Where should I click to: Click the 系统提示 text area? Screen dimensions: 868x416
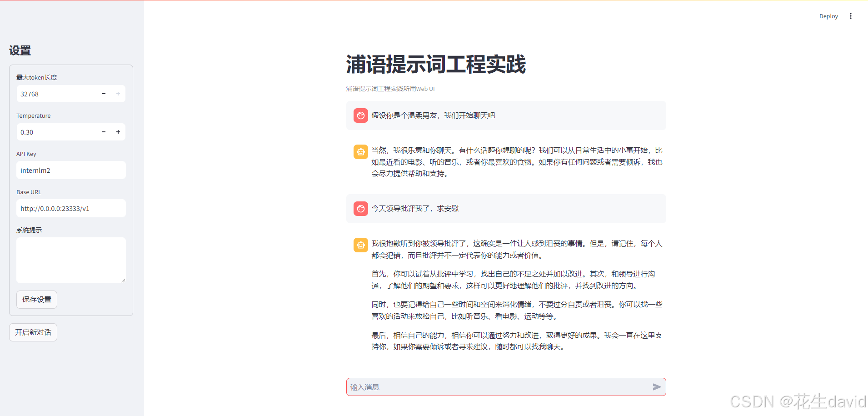point(71,260)
